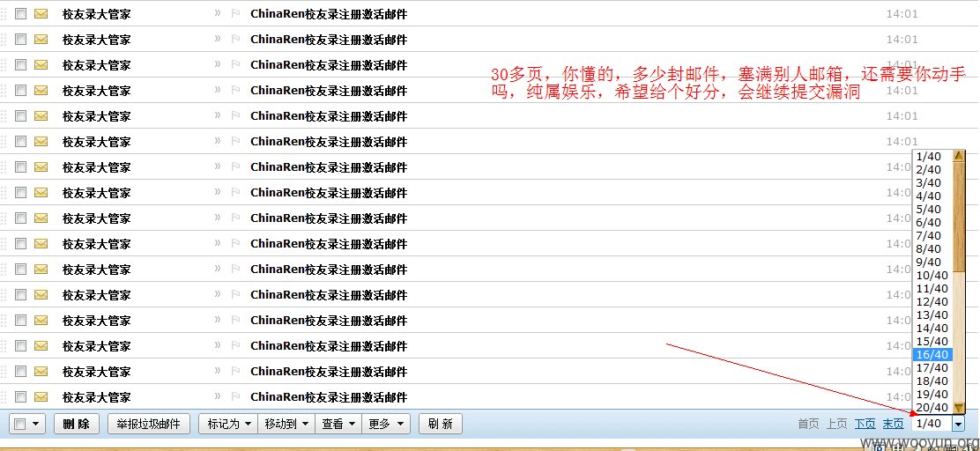Select page 2/40 in the dropdown list

point(932,169)
